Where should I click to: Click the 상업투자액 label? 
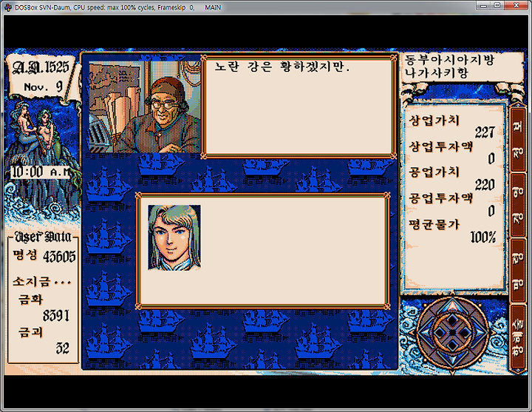pos(440,146)
